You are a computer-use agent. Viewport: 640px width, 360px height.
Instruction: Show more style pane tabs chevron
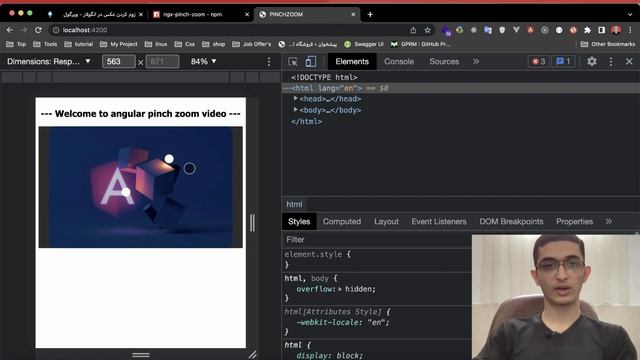609,222
